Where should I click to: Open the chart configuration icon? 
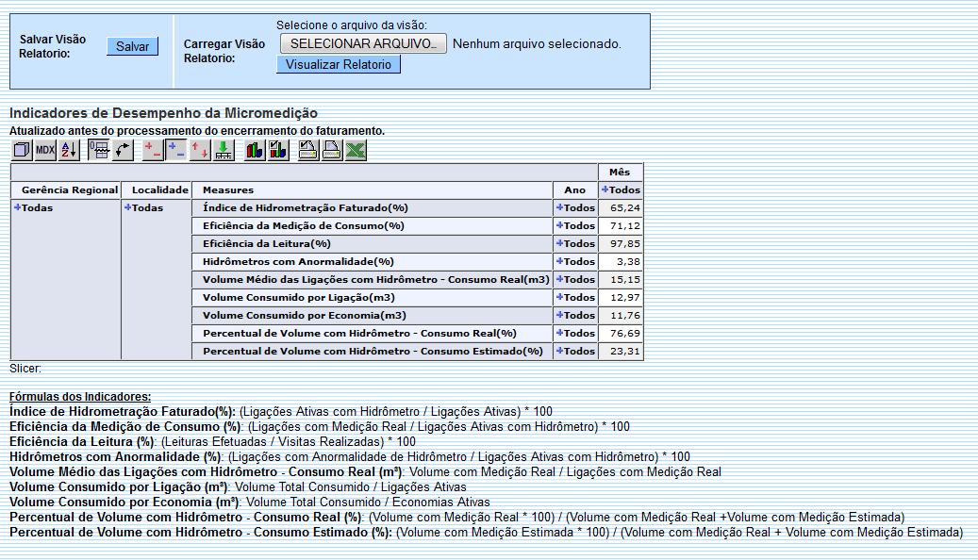click(x=278, y=149)
